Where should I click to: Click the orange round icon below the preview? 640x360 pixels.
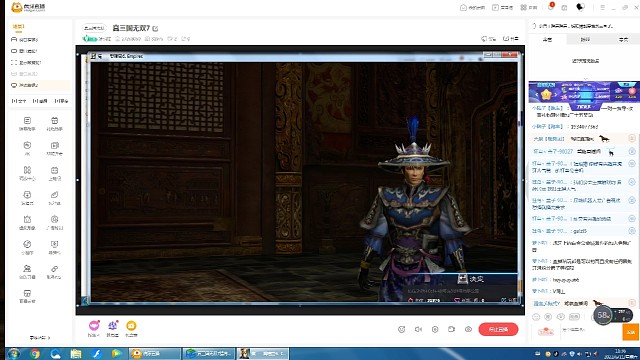[131, 326]
